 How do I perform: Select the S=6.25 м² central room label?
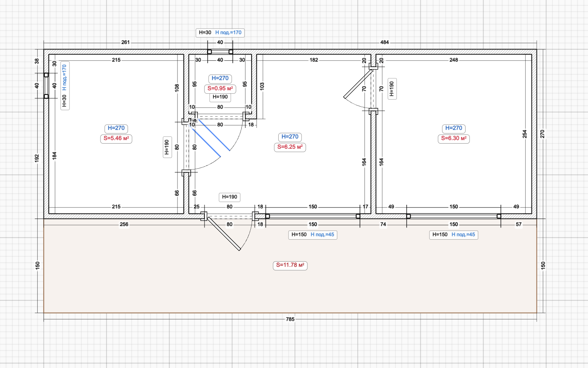coord(290,147)
